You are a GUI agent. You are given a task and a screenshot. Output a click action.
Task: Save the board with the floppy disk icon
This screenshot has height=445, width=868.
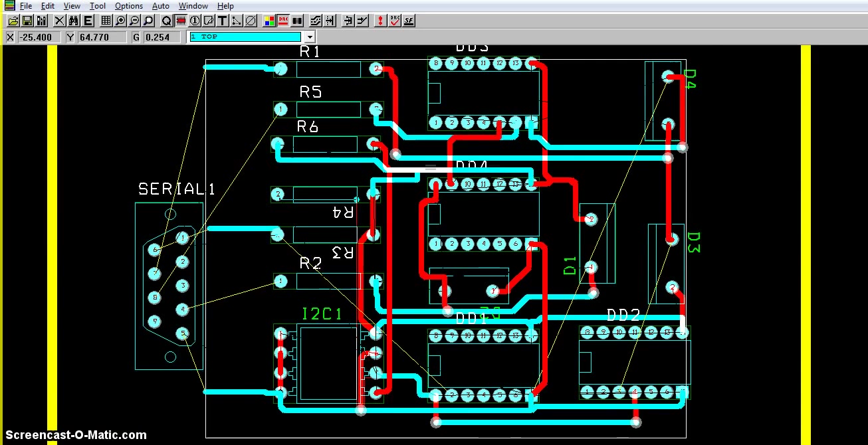[27, 21]
